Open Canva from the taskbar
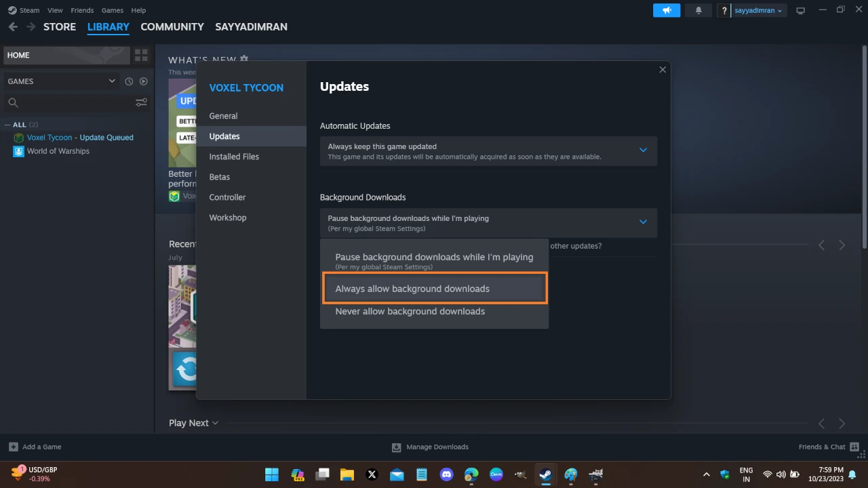Screen dimensions: 868x488 (496, 474)
